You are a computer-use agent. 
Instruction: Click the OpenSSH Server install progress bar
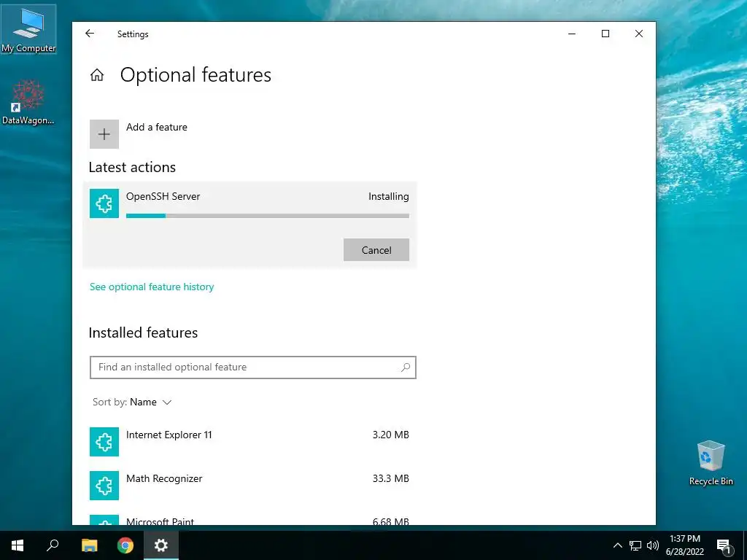(267, 216)
